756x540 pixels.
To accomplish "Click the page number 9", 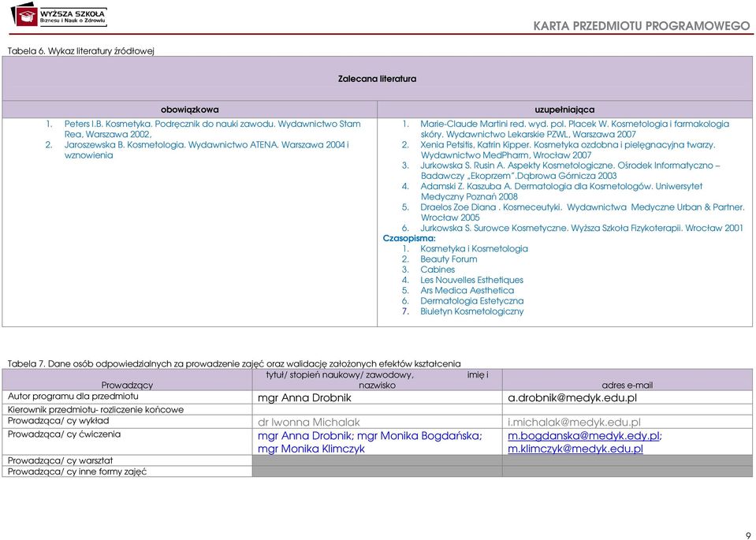I will tap(748, 534).
